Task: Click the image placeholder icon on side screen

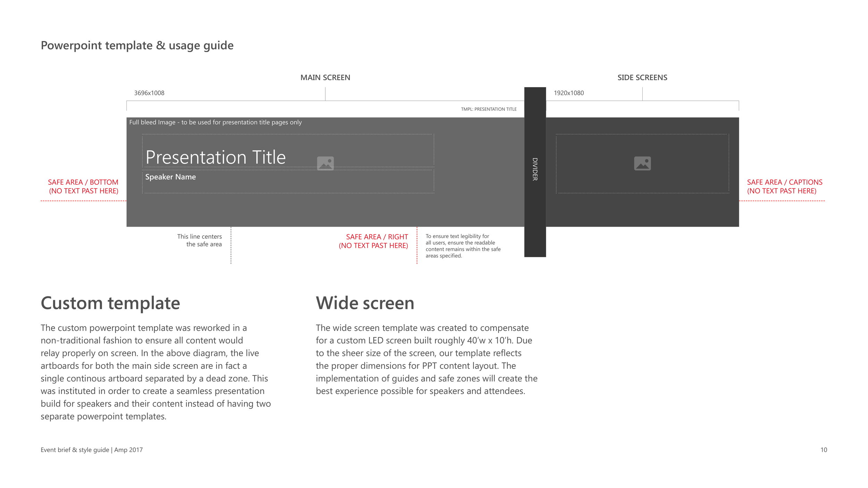Action: tap(642, 163)
